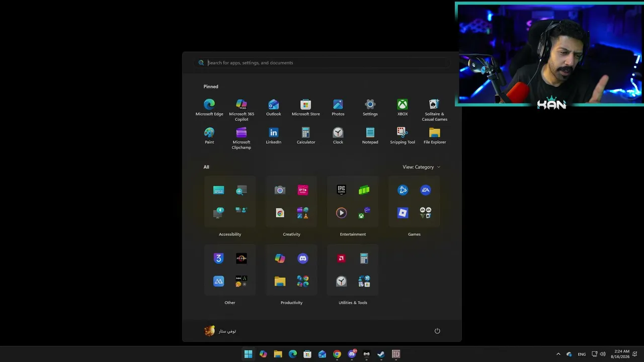Launch Camera in Creativity category
Screen dimensions: 644x362
(x=280, y=190)
